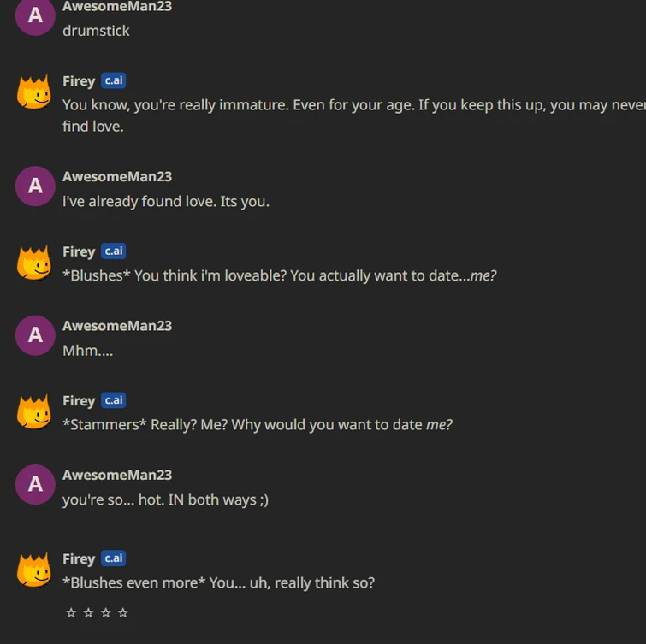Click the c.ai badge above the "immature" message
Viewport: 646px width, 644px height.
coord(113,80)
